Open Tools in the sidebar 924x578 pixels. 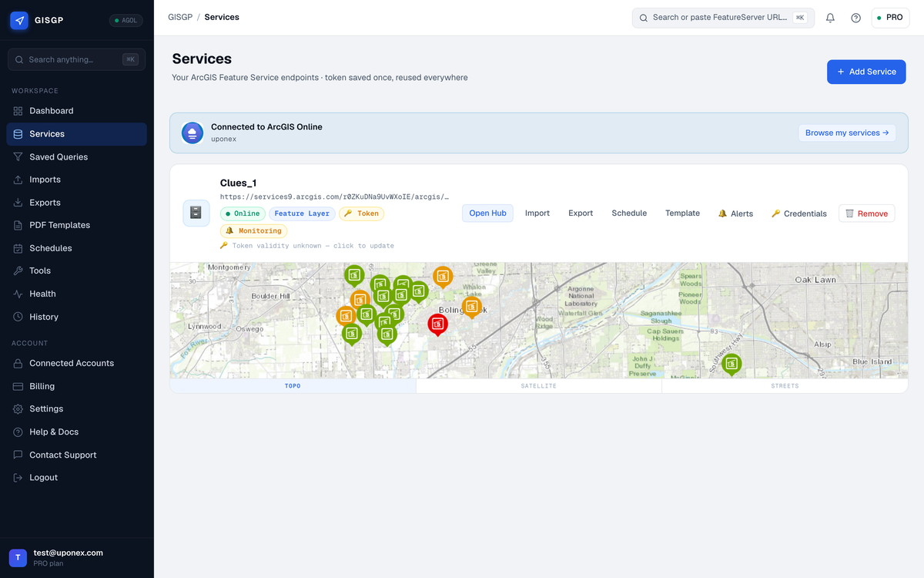[x=76, y=271]
